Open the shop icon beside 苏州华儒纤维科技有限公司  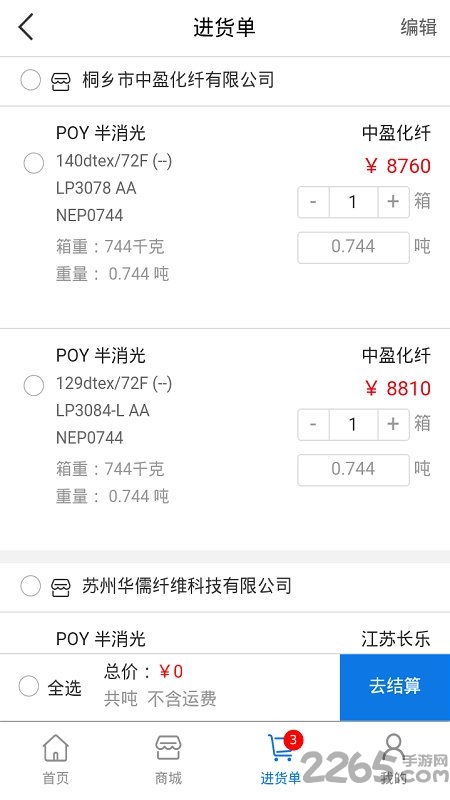click(61, 587)
